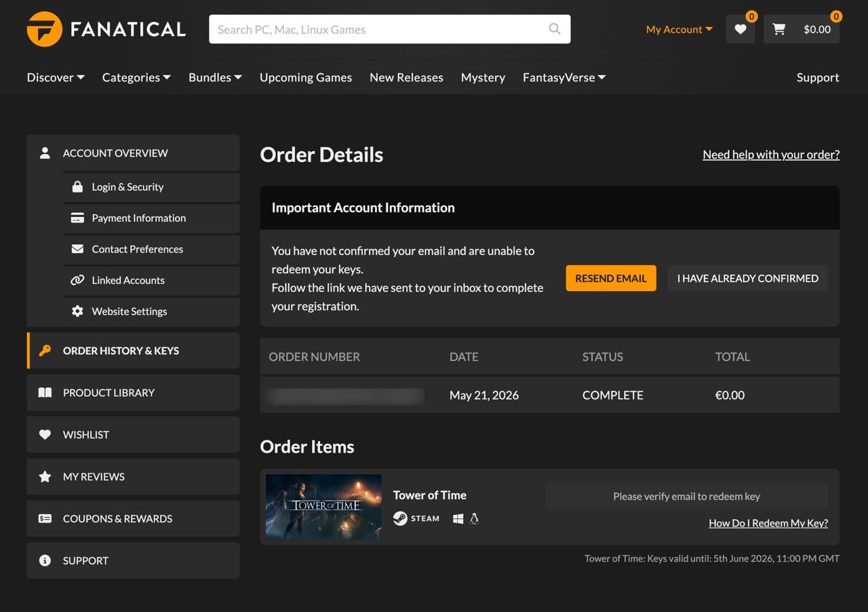Click the Wishlist heart icon in sidebar
The width and height of the screenshot is (868, 612).
[x=45, y=435]
